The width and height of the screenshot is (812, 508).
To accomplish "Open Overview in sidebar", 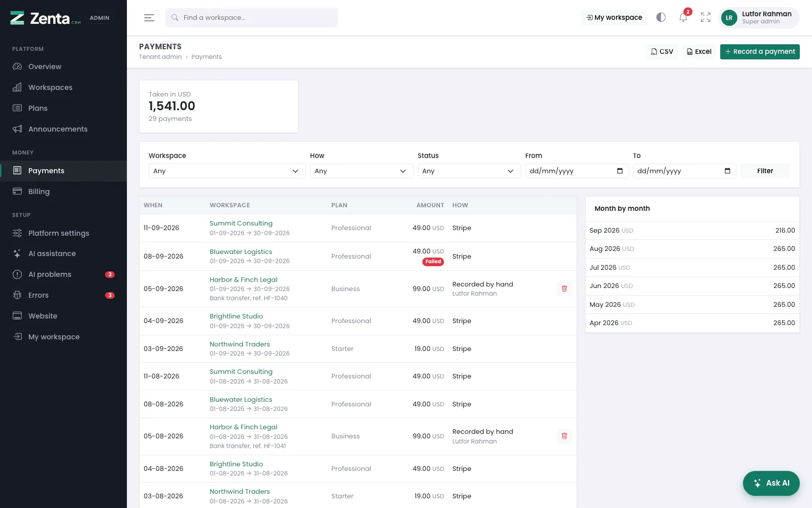I will (x=63, y=67).
